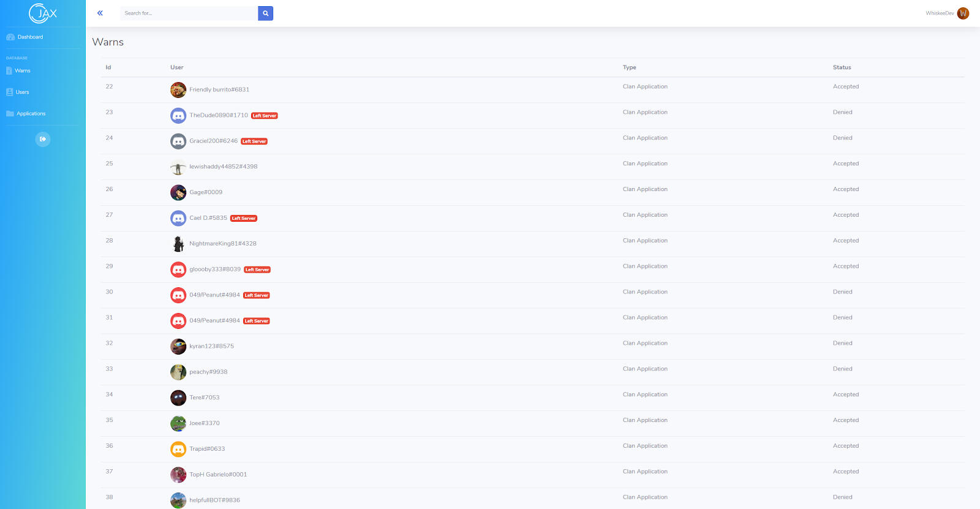Click the orange avatar of Trapid#0633
This screenshot has width=980, height=509.
pos(178,449)
